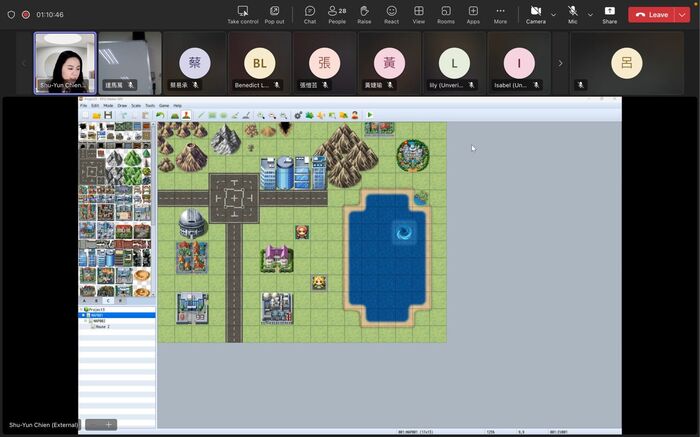Click the Save Project floppy icon

[x=108, y=115]
